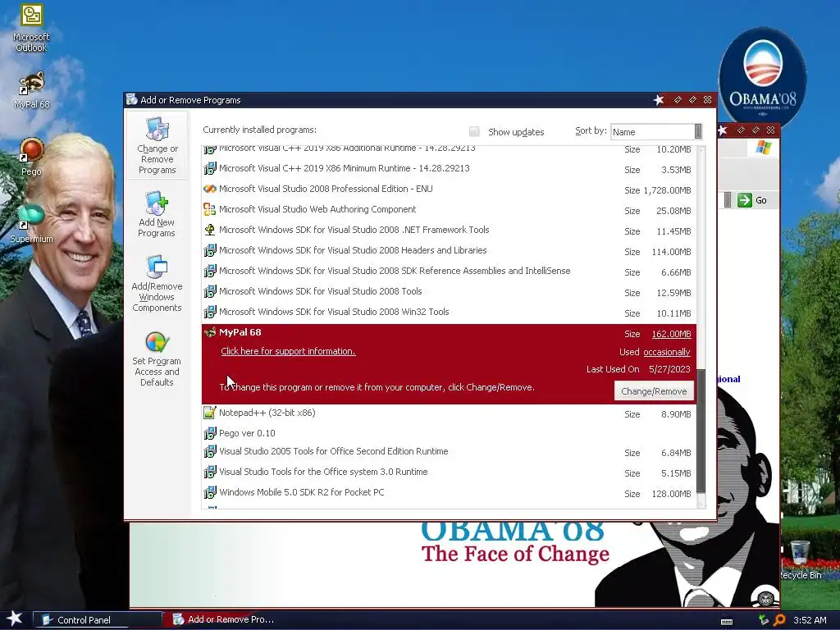Viewport: 840px width, 630px height.
Task: Click the 1,728.00MB size value
Action: pyautogui.click(x=667, y=190)
